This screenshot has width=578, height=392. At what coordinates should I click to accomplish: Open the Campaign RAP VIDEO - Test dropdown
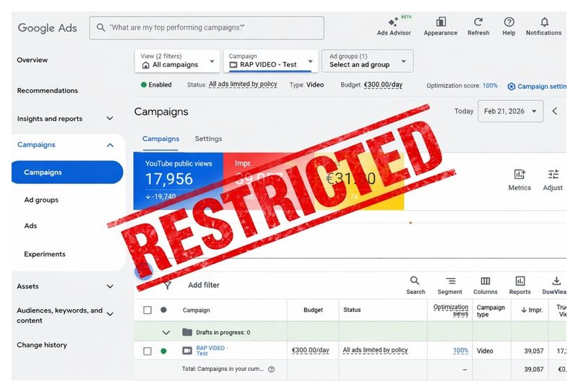click(x=270, y=61)
